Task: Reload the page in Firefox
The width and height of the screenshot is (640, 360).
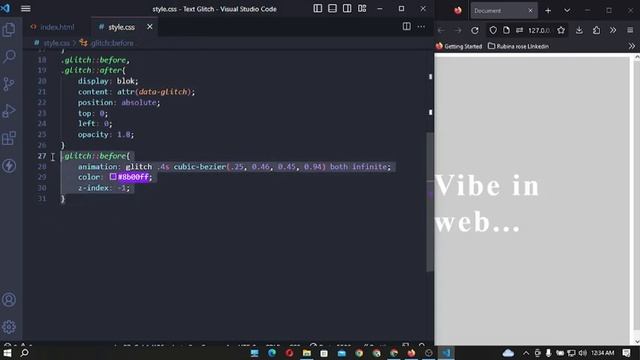Action: 475,30
